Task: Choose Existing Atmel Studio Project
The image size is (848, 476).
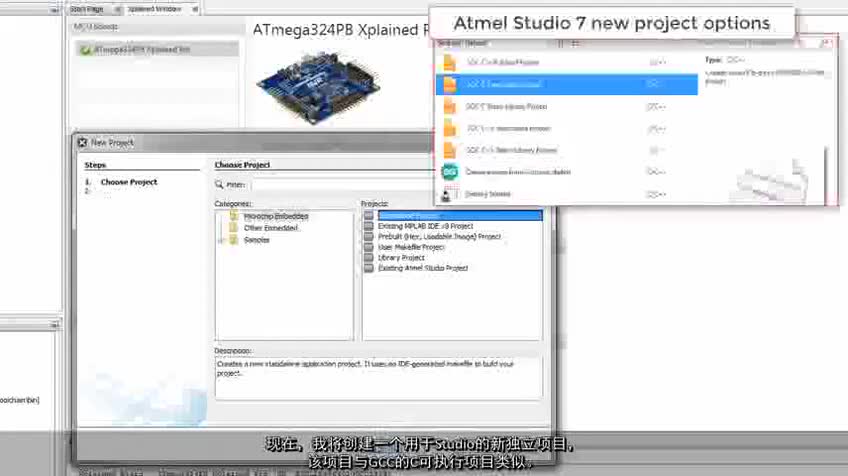Action: [x=422, y=268]
